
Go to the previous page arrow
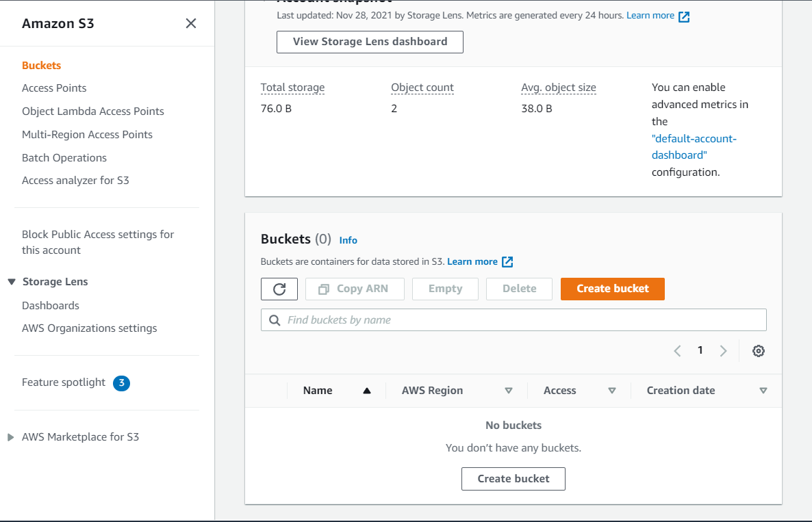pos(677,351)
